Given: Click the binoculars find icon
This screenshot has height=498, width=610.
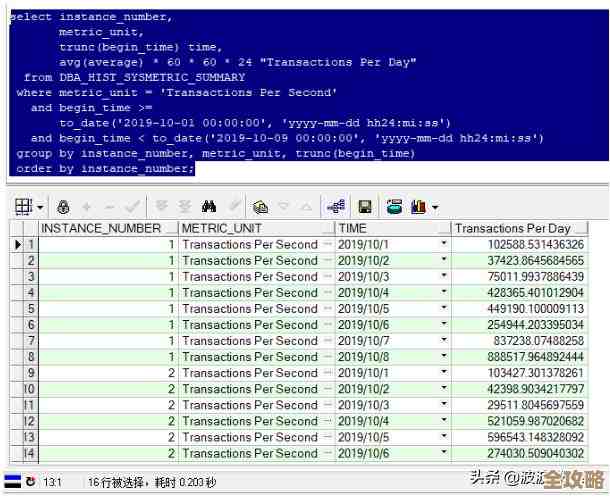Looking at the screenshot, I should pos(209,207).
